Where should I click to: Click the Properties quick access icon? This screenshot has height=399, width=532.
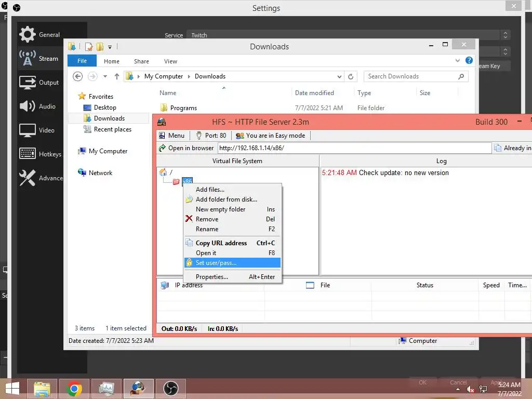(89, 46)
